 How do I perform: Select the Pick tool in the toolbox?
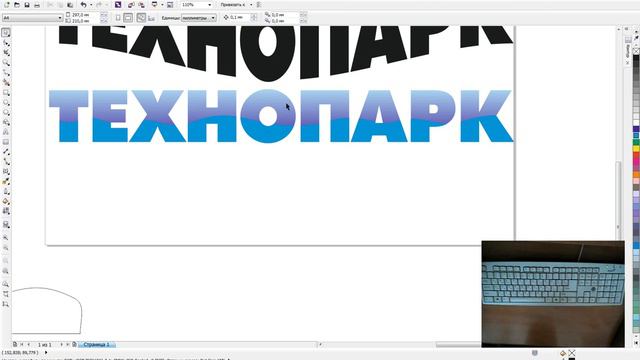[6, 33]
